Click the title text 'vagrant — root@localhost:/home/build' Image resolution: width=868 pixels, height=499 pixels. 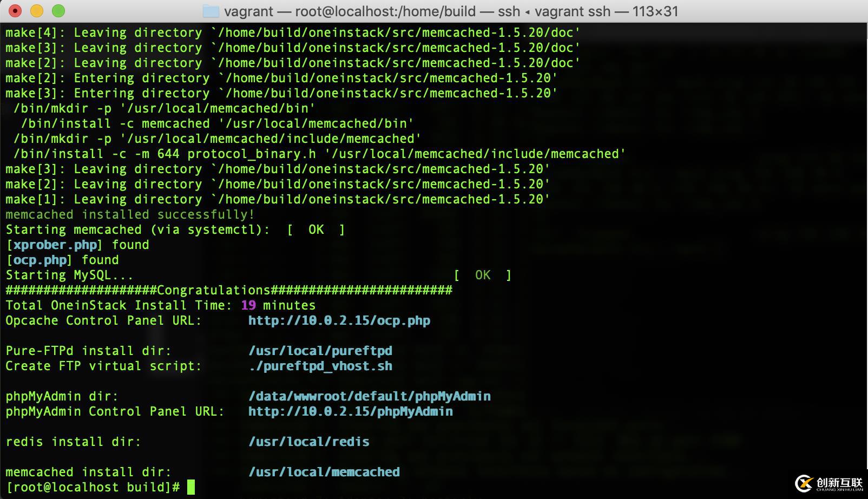[350, 11]
